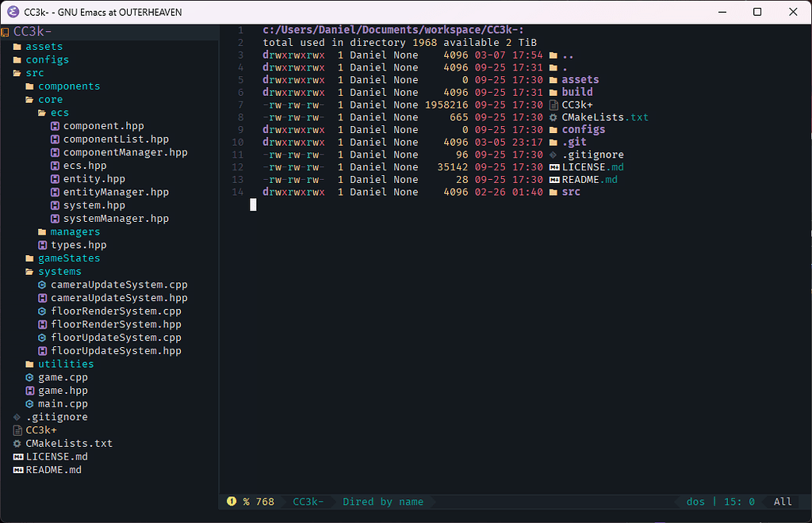812x523 pixels.
Task: Click the markdown icon beside LICENSE.md in dired
Action: [554, 167]
